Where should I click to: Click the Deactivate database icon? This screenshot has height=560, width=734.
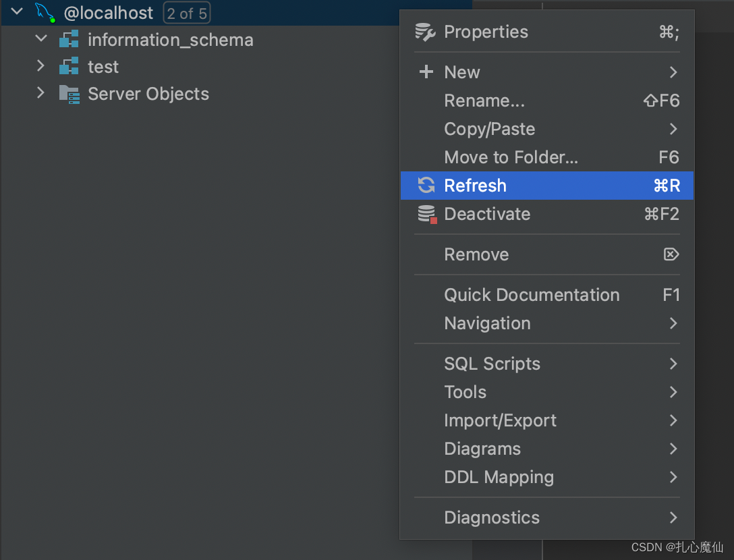(427, 215)
